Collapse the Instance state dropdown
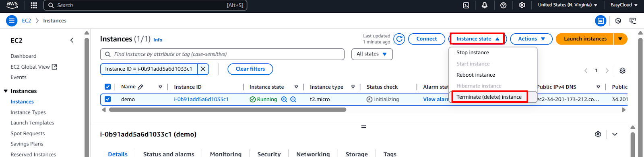 coord(477,39)
